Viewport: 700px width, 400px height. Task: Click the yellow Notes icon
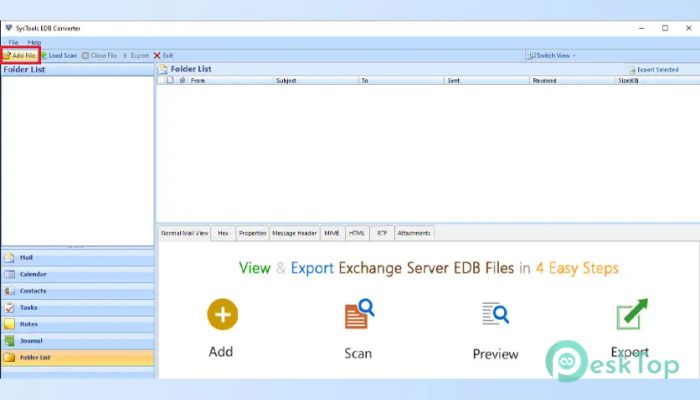9,324
